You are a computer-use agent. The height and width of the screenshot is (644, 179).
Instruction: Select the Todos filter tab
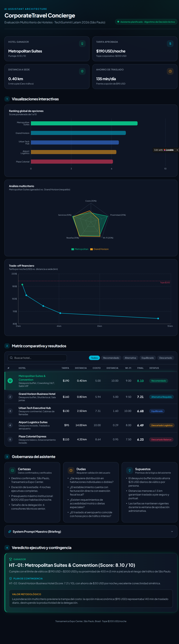click(x=95, y=358)
